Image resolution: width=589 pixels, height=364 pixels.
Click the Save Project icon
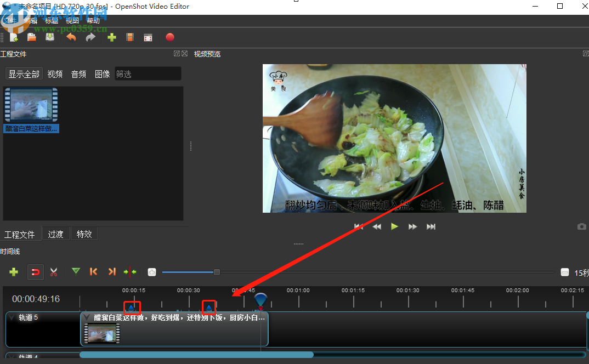(50, 37)
